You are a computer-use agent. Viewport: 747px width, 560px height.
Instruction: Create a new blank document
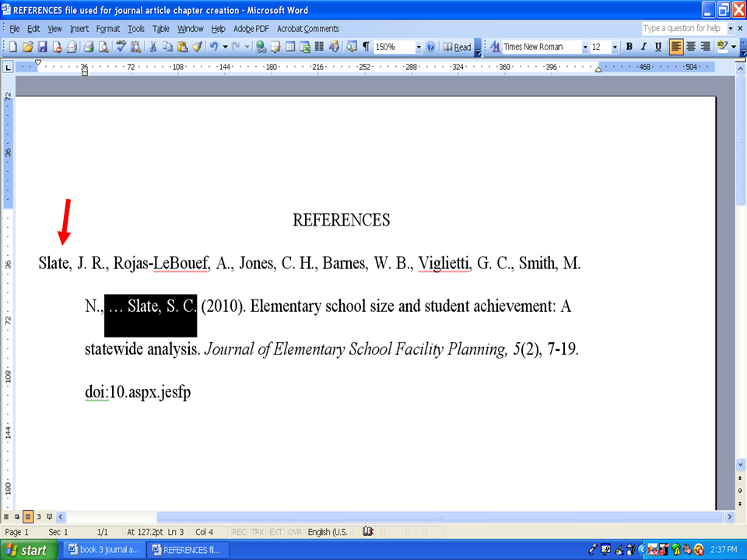click(x=13, y=47)
